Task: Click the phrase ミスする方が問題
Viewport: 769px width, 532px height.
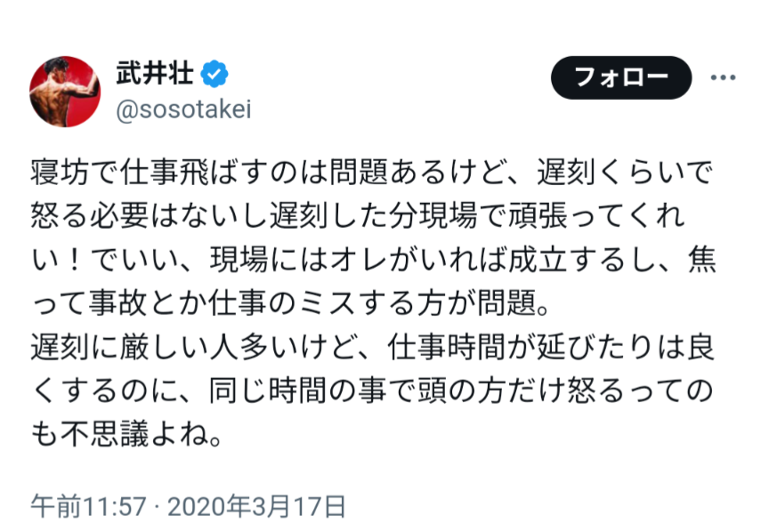Action: [x=417, y=303]
